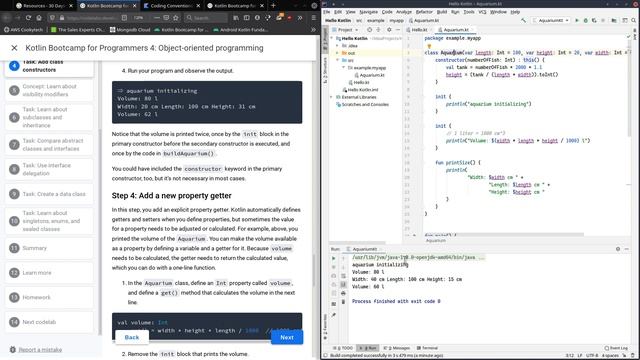This screenshot has width=640, height=360.
Task: Start debugging with bug icon
Action: [x=585, y=20]
